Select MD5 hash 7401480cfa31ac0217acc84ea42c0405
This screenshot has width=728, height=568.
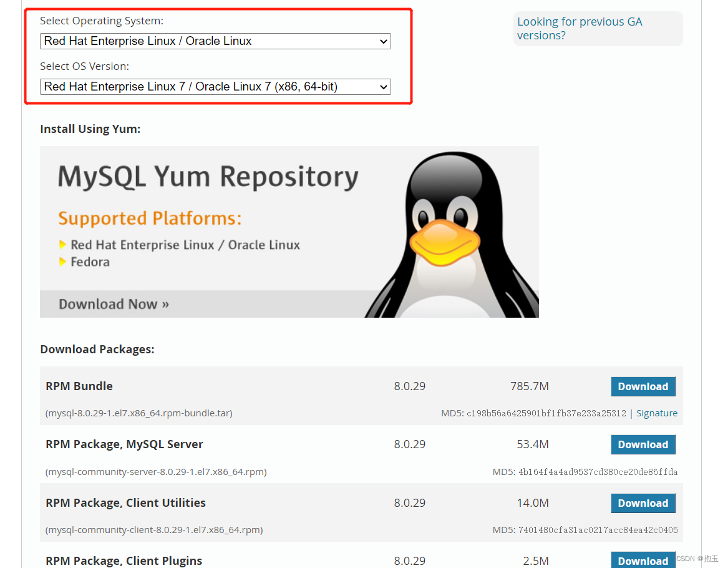point(598,530)
